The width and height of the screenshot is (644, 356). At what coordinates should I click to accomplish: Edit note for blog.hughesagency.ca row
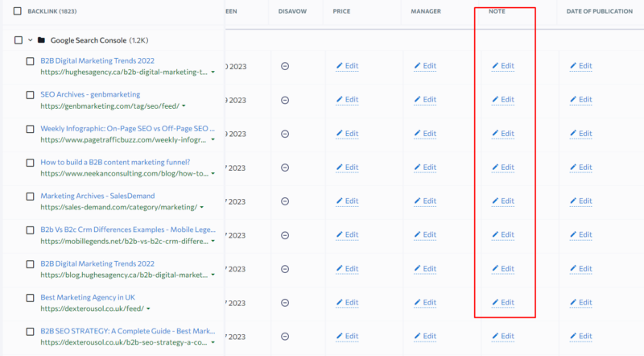[503, 269]
